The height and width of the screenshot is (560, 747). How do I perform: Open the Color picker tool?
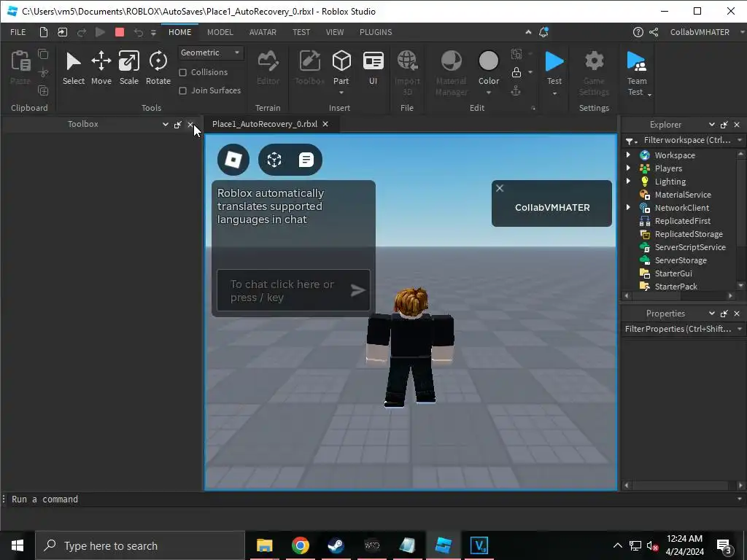[488, 66]
